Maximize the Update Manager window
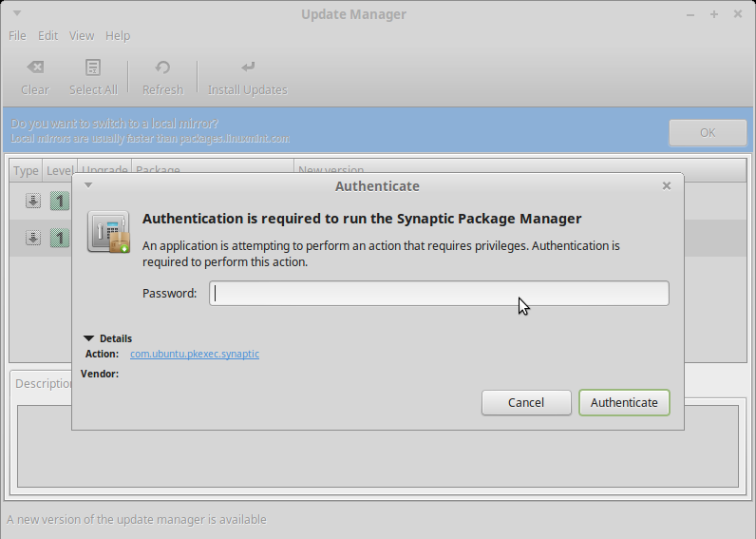 click(714, 14)
